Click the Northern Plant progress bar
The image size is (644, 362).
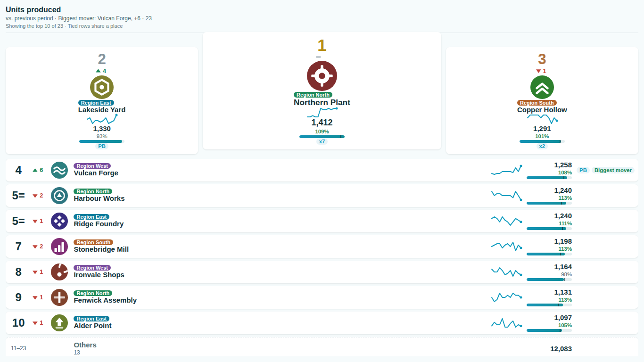pos(322,137)
